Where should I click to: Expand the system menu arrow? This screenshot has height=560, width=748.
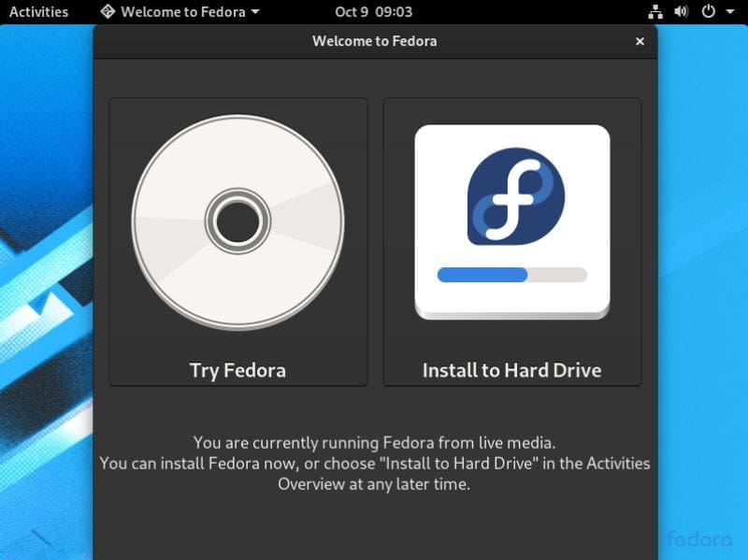(x=730, y=12)
